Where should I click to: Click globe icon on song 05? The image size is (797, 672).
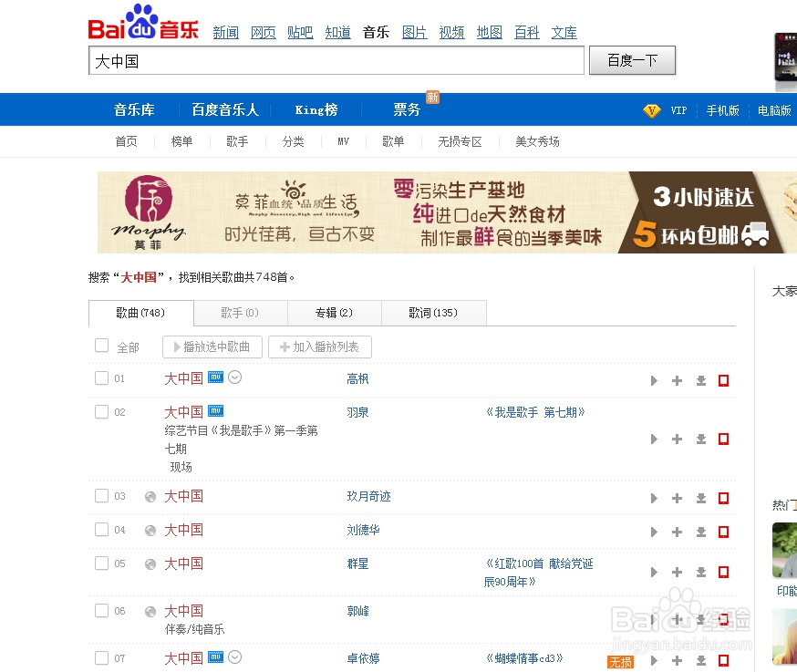150,564
